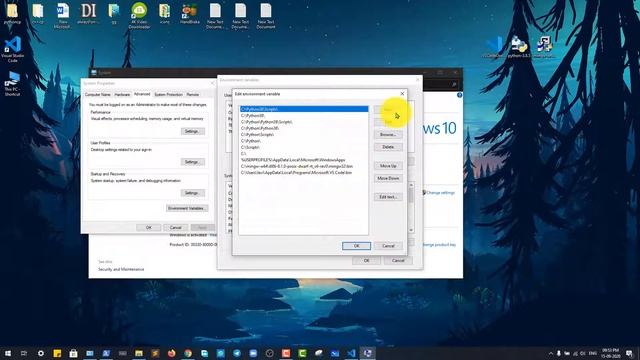
Task: Click OK in Environment Variables dialog
Action: tap(366, 260)
